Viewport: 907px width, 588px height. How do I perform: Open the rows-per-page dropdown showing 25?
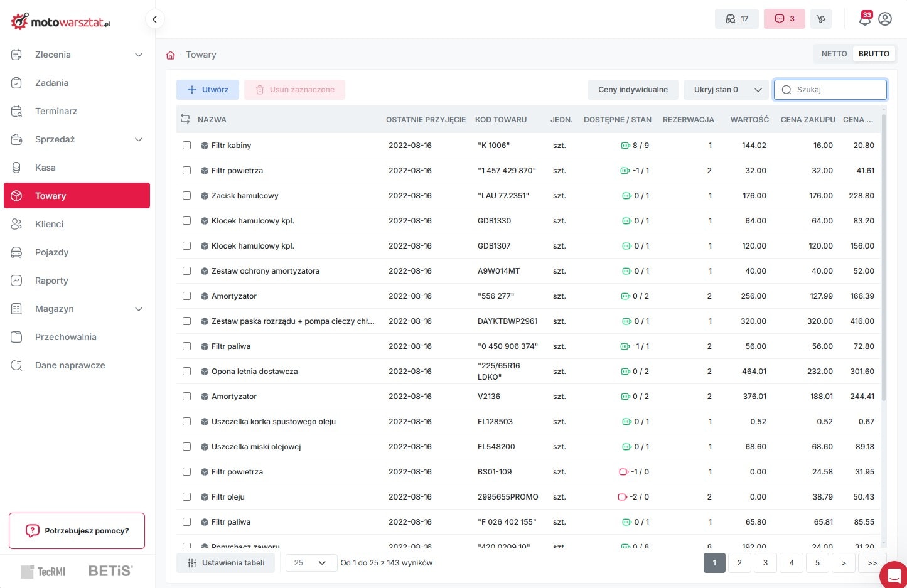click(310, 563)
